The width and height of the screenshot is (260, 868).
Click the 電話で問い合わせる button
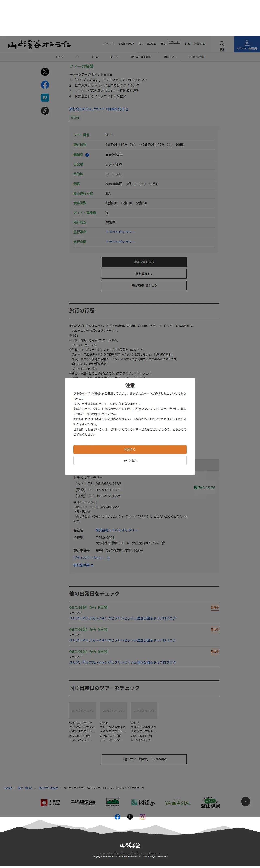click(x=144, y=285)
